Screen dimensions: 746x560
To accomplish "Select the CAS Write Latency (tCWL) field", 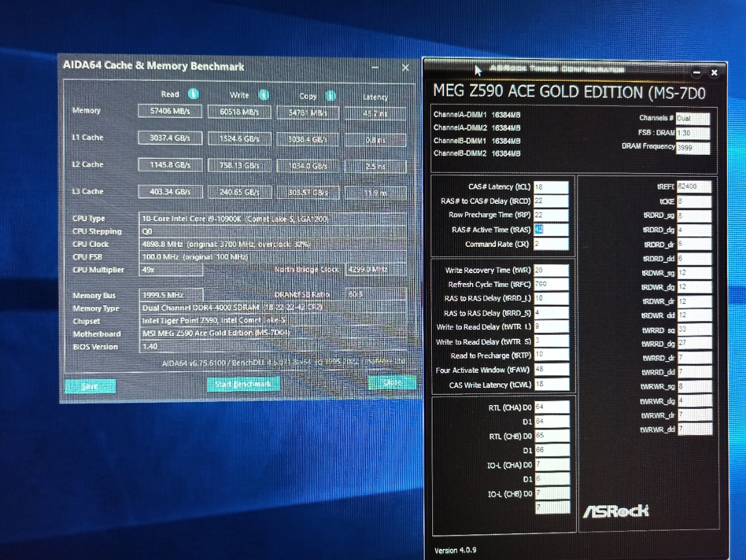I will click(x=551, y=384).
